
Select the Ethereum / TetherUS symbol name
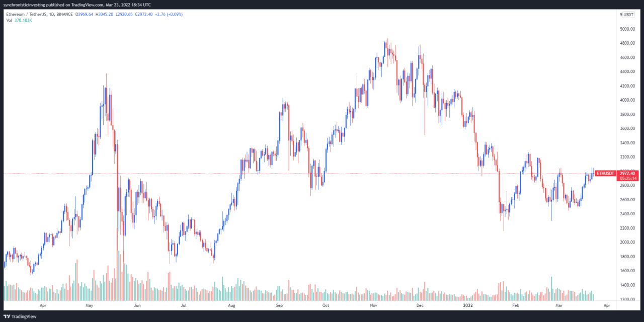28,15
